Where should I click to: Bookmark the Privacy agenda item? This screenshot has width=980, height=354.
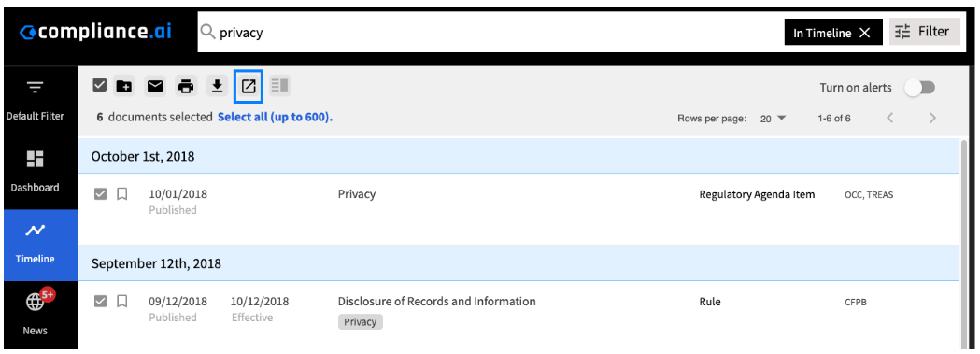pos(122,194)
